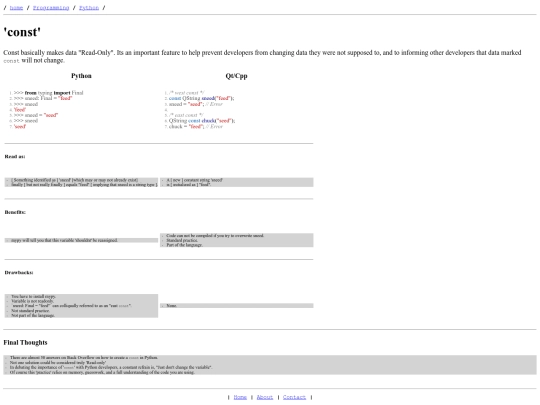The height and width of the screenshot is (405, 540).
Task: Click drawback 'Not standard practice.'
Action: (30, 311)
